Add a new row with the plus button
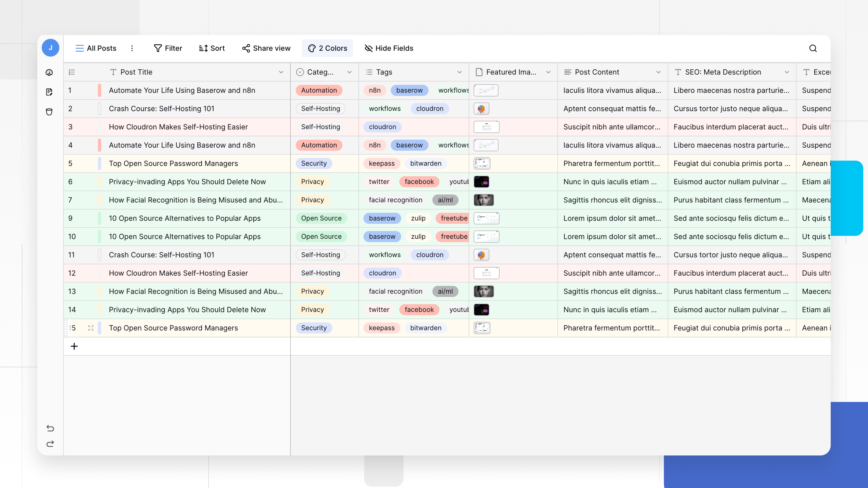The height and width of the screenshot is (488, 868). point(74,346)
